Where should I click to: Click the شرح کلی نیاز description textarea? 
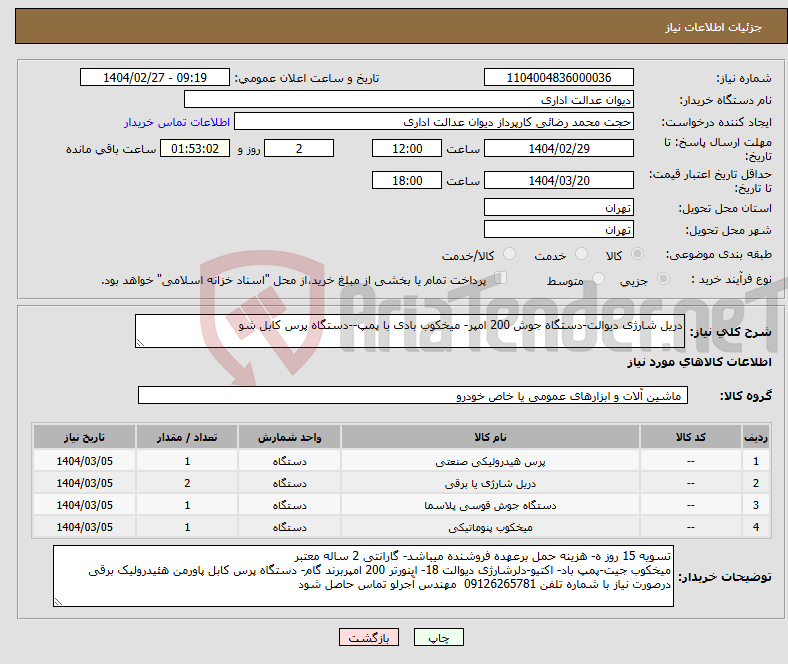pyautogui.click(x=410, y=331)
